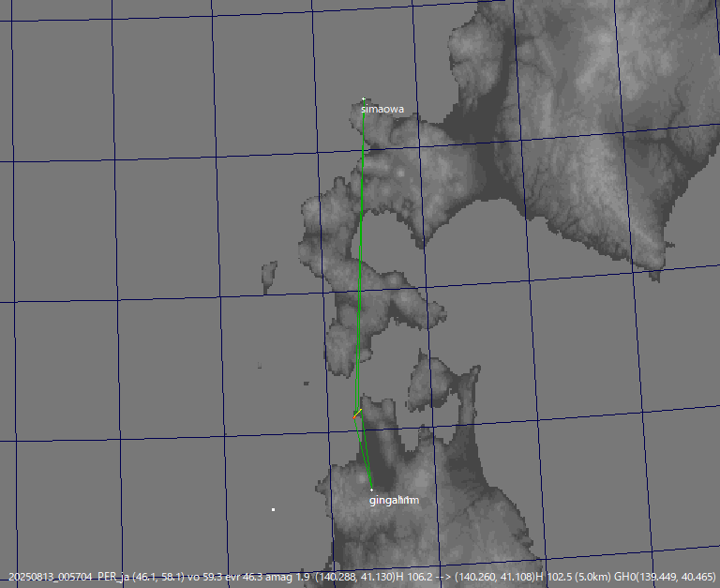Click the gingahm station label
This screenshot has width=720, height=588.
coord(394,500)
